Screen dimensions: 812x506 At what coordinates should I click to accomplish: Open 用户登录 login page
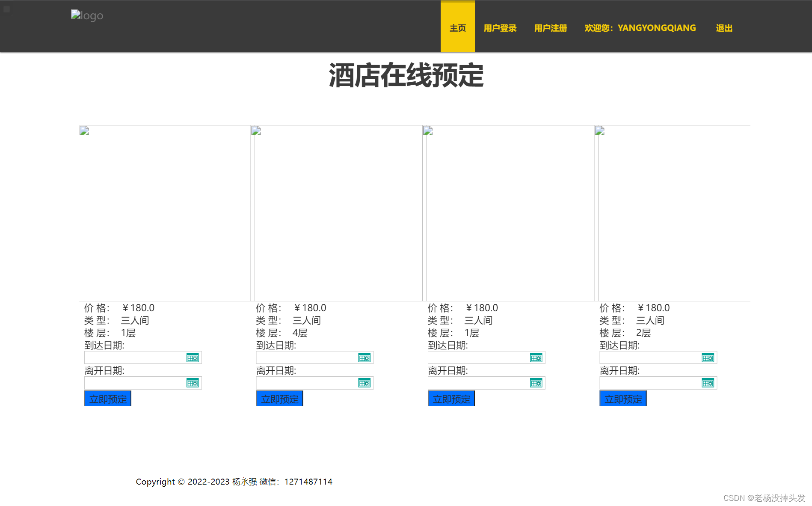(500, 28)
